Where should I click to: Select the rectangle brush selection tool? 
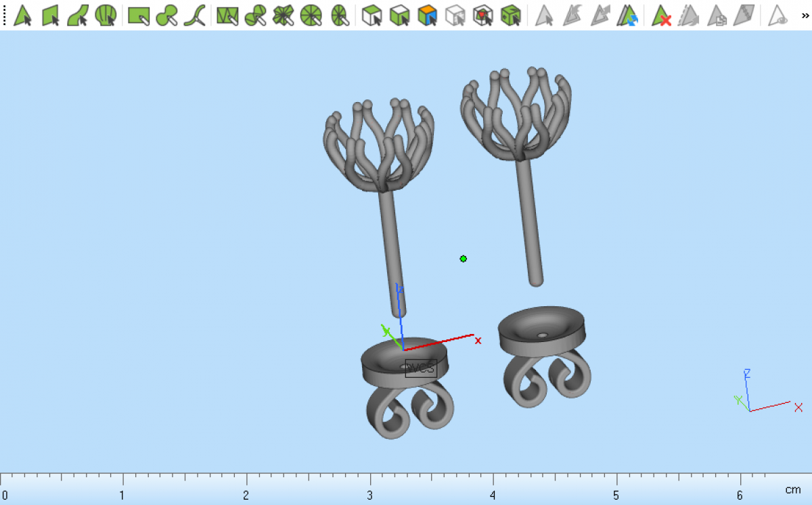139,15
